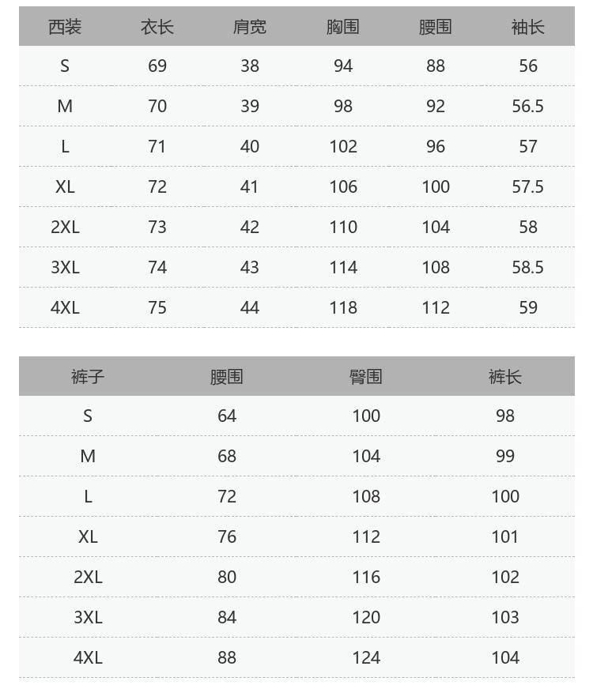Click the 西装 header cell
The height and width of the screenshot is (700, 593).
(x=65, y=27)
